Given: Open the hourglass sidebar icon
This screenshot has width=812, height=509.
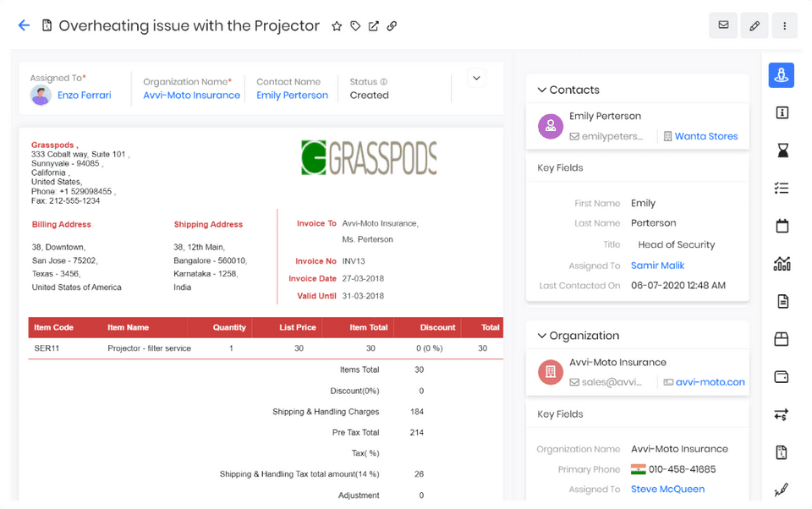Looking at the screenshot, I should (782, 151).
